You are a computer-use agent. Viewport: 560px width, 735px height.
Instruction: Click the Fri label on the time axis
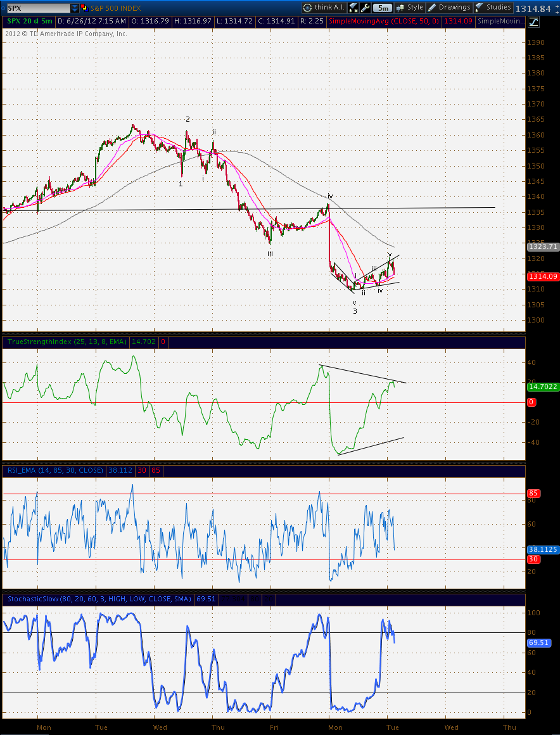coord(274,727)
